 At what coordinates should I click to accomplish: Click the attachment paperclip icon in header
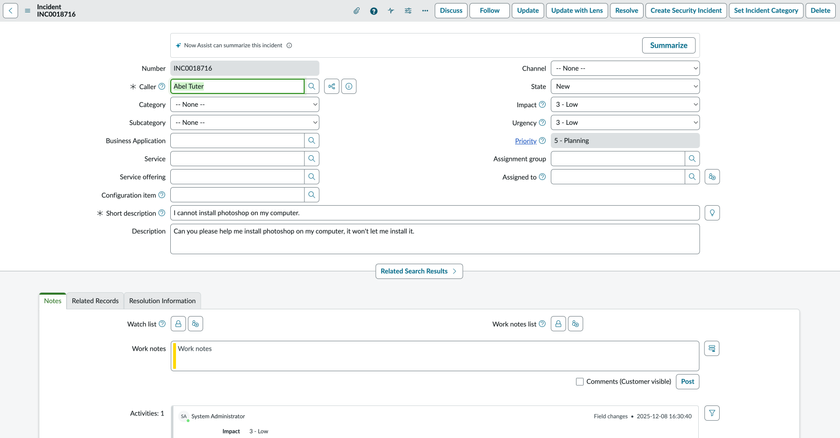click(357, 11)
